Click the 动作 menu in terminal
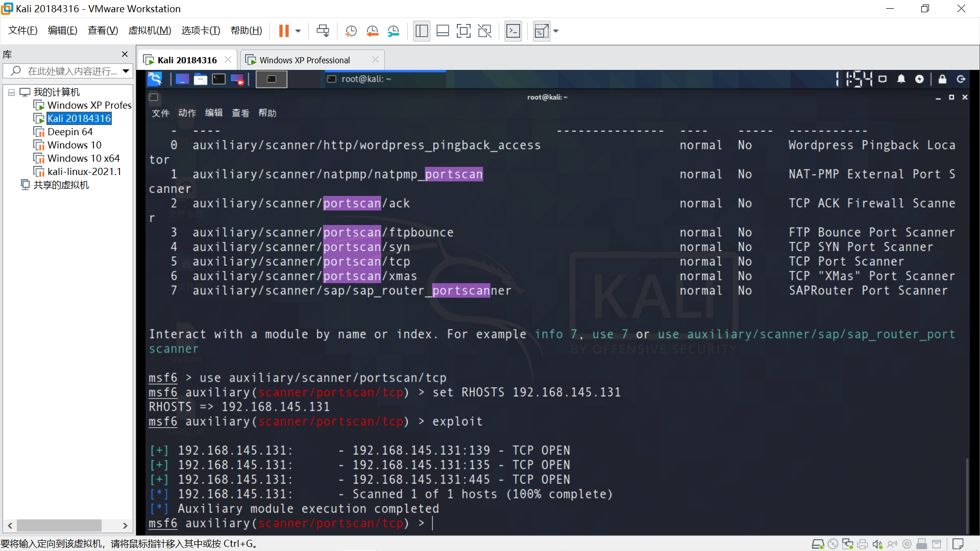This screenshot has width=980, height=551. 187,113
